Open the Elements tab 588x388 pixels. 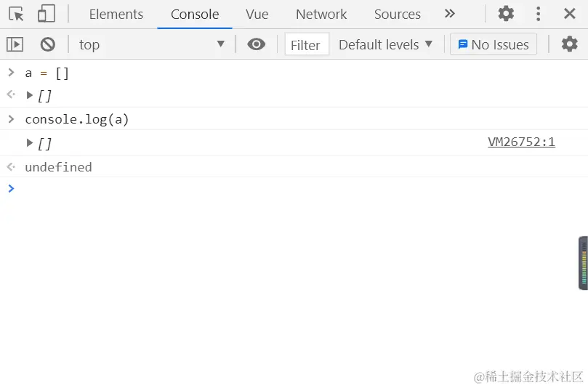(116, 15)
